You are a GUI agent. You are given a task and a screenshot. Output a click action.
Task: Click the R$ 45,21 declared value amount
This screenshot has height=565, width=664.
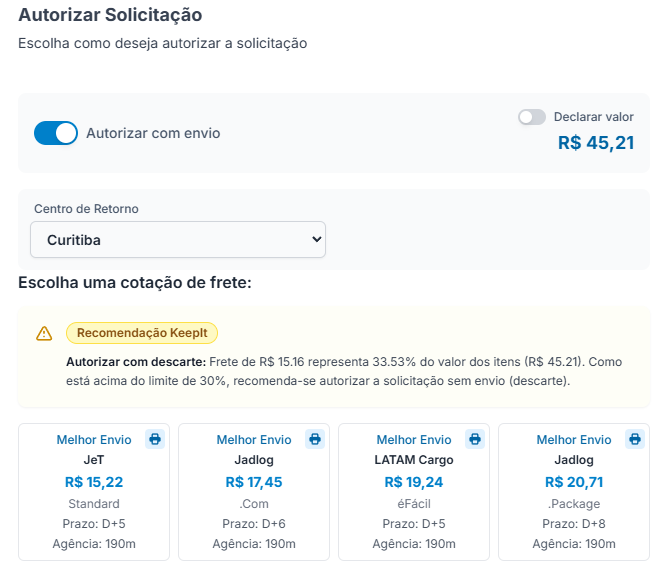pos(596,143)
